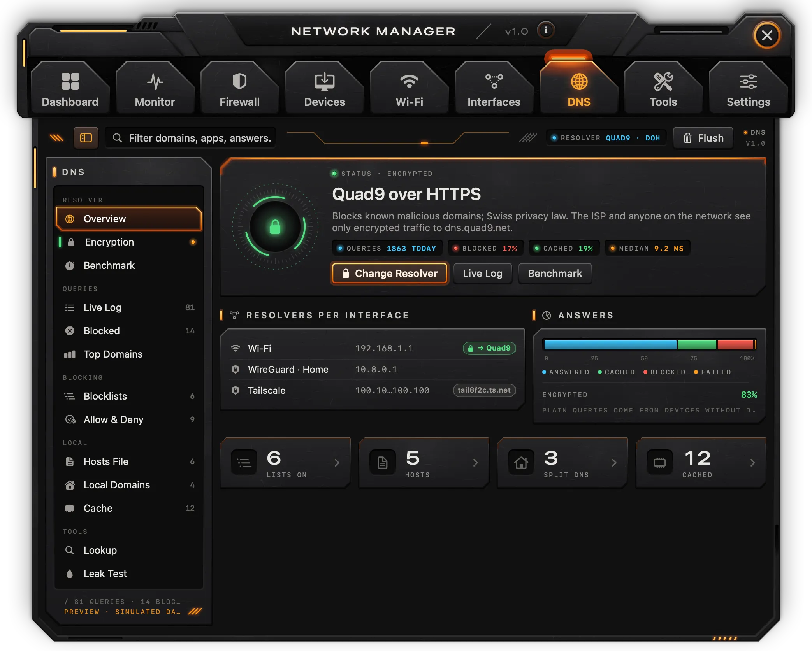Image resolution: width=812 pixels, height=651 pixels.
Task: Open the Lookup tool in sidebar
Action: (129, 550)
